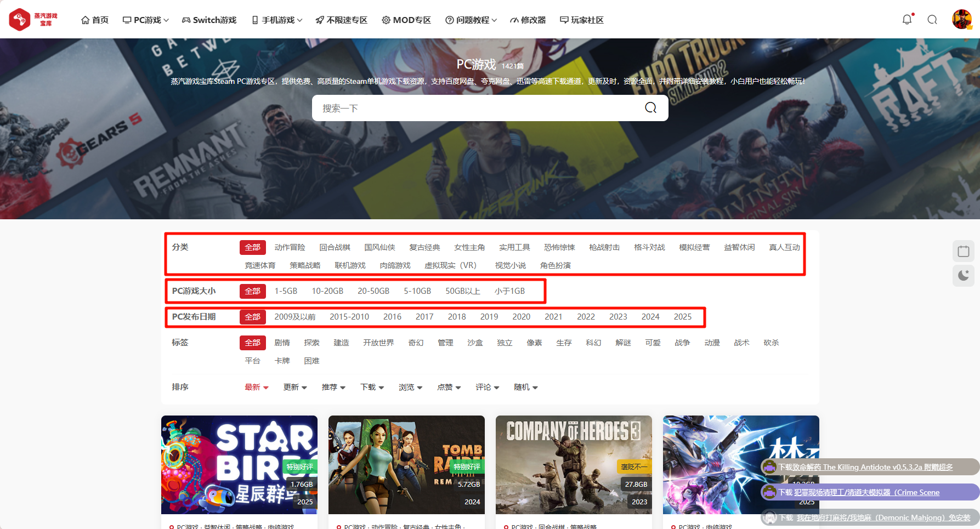Filter release date 2009及以前
This screenshot has width=980, height=529.
tap(295, 317)
